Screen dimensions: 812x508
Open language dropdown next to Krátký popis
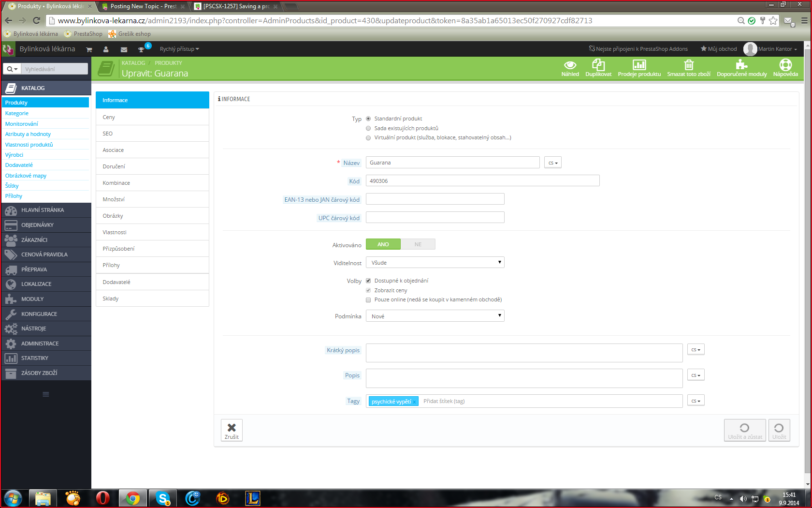(x=696, y=349)
